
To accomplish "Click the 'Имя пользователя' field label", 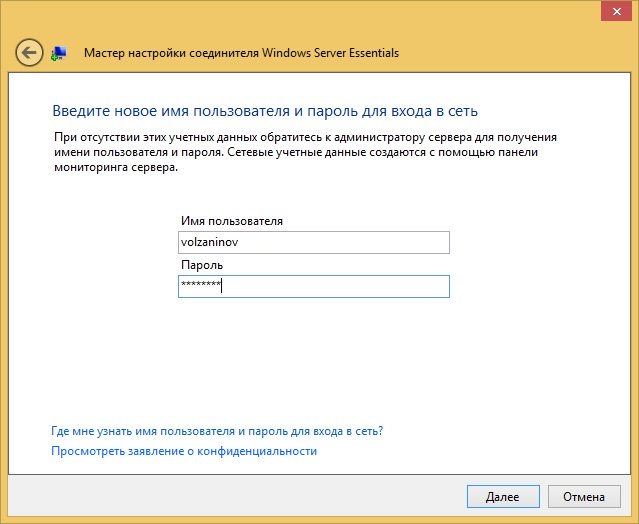I will [x=231, y=221].
